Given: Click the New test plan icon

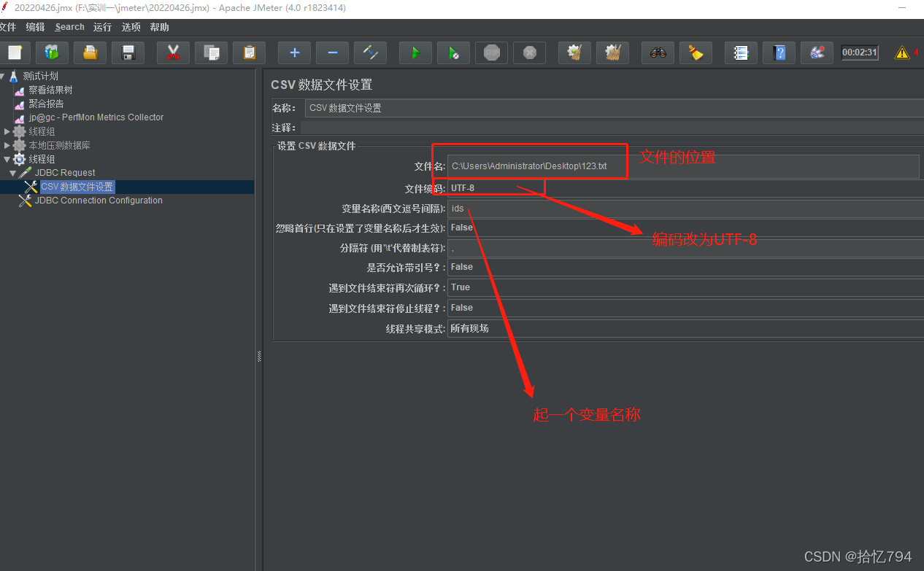Looking at the screenshot, I should point(14,53).
